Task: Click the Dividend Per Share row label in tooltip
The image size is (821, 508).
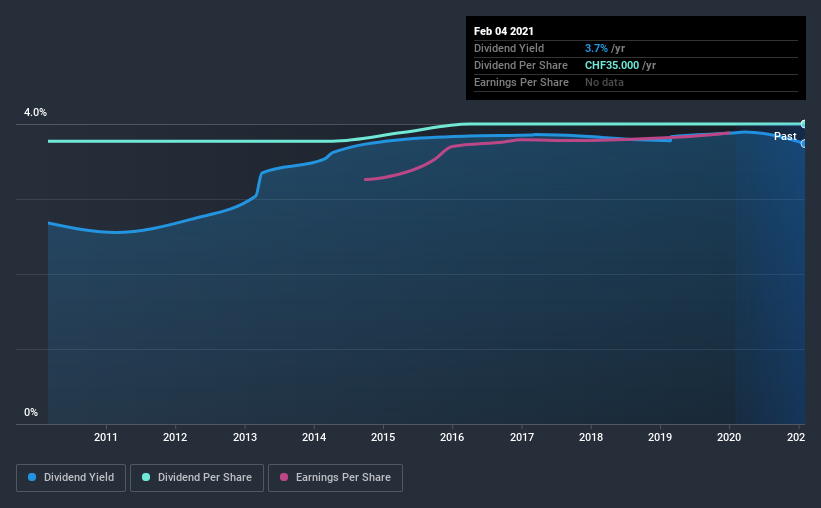Action: point(520,65)
